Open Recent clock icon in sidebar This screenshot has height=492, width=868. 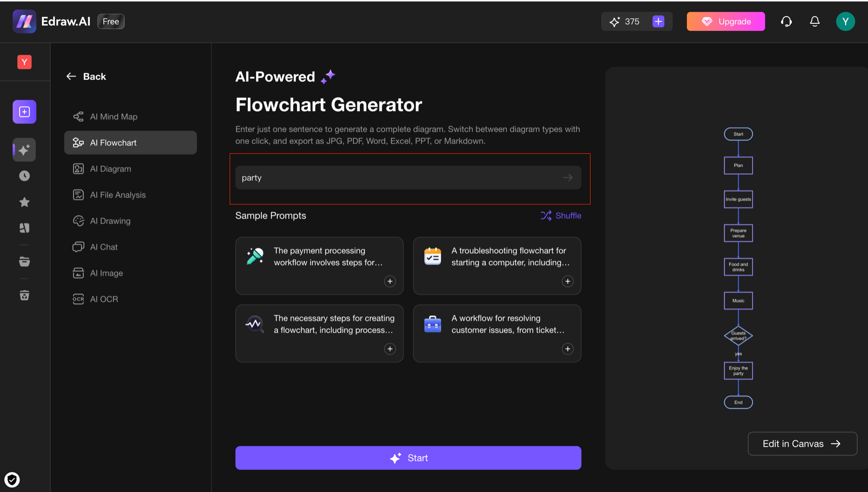point(24,176)
